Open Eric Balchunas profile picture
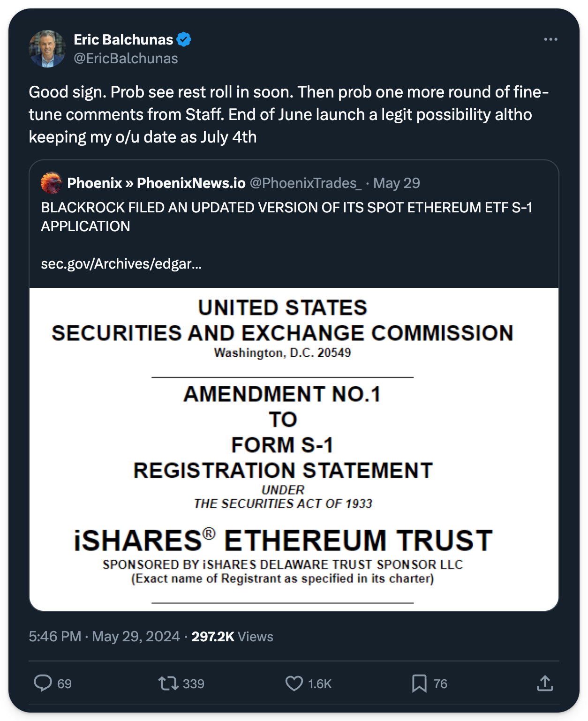 click(47, 49)
